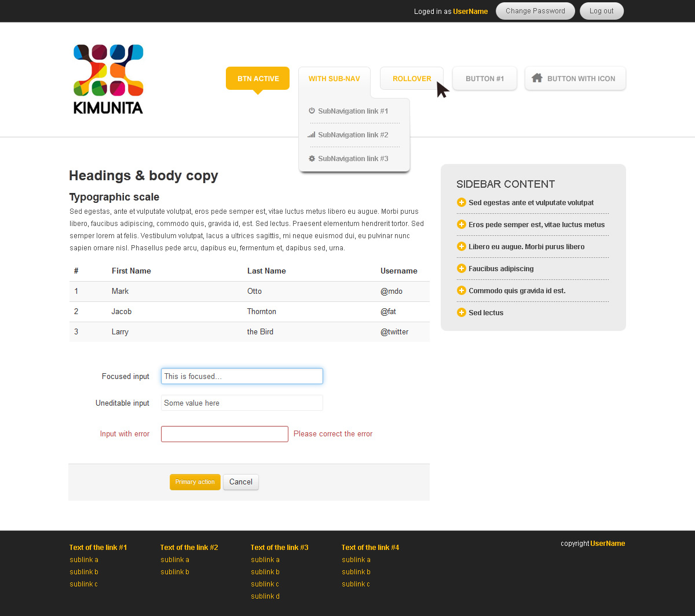The height and width of the screenshot is (616, 695).
Task: Expand Eros pede semper, vitae luctus metus
Action: pyautogui.click(x=536, y=224)
